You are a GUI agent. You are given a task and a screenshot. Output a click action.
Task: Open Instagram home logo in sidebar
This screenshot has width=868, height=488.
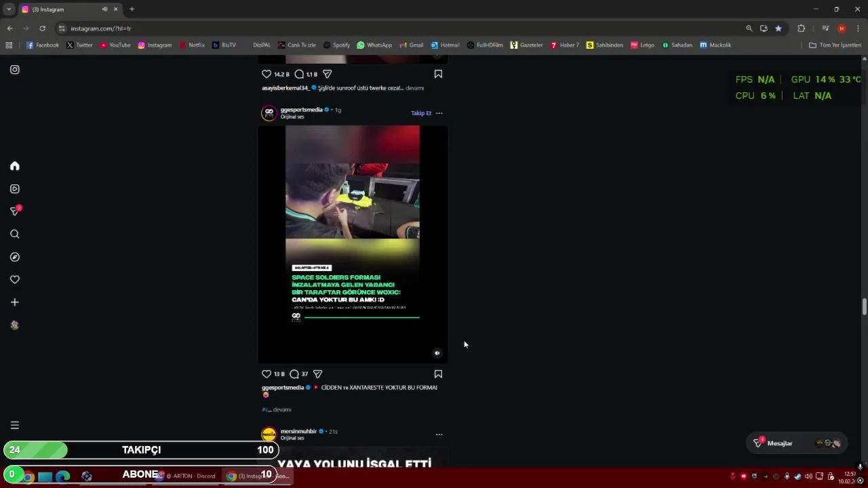point(15,70)
